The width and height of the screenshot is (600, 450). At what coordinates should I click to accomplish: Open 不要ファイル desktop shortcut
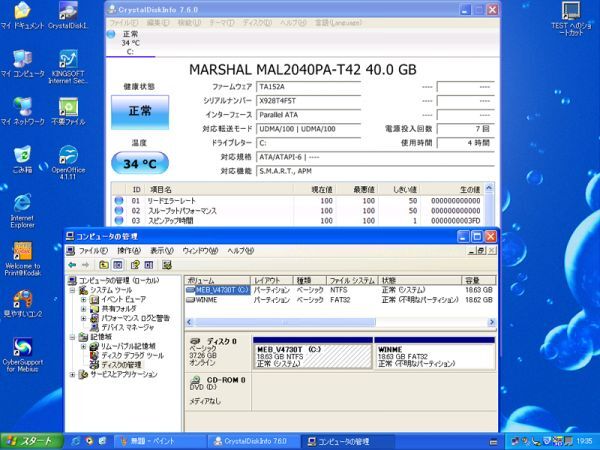(68, 111)
